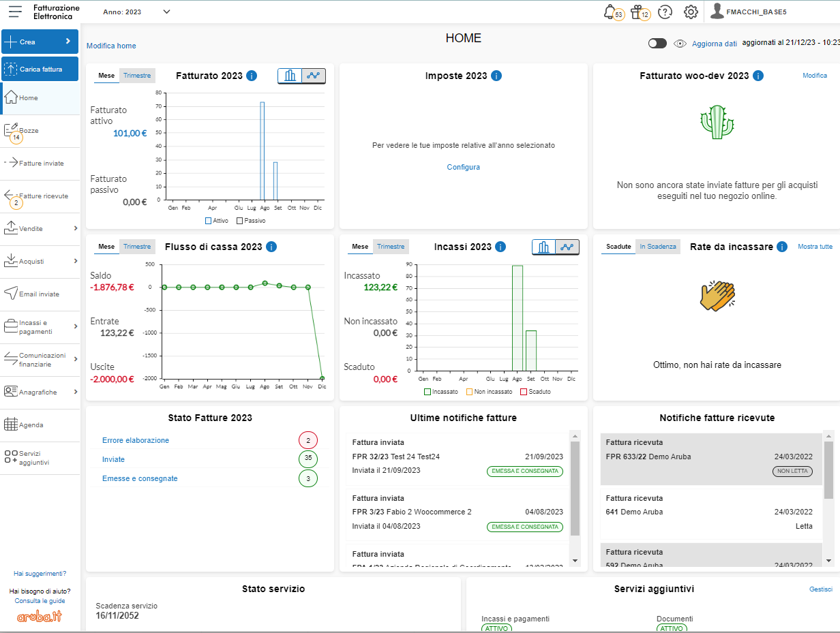
Task: Select Scadute tab in Rate da incassare
Action: (x=618, y=247)
